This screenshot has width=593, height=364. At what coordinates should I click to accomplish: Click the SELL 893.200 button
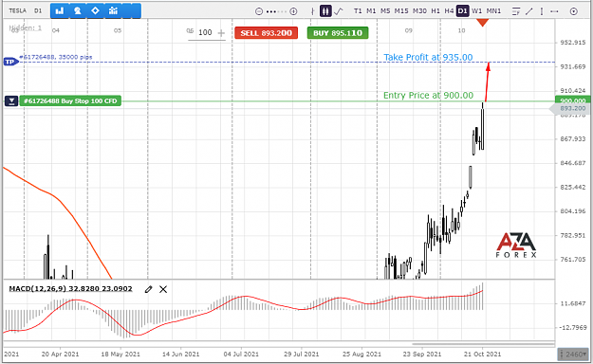point(267,33)
